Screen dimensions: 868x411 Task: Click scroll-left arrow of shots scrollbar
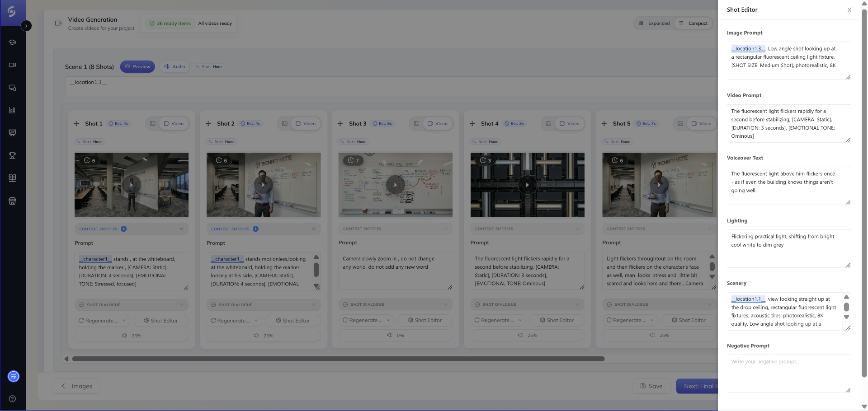coord(66,359)
